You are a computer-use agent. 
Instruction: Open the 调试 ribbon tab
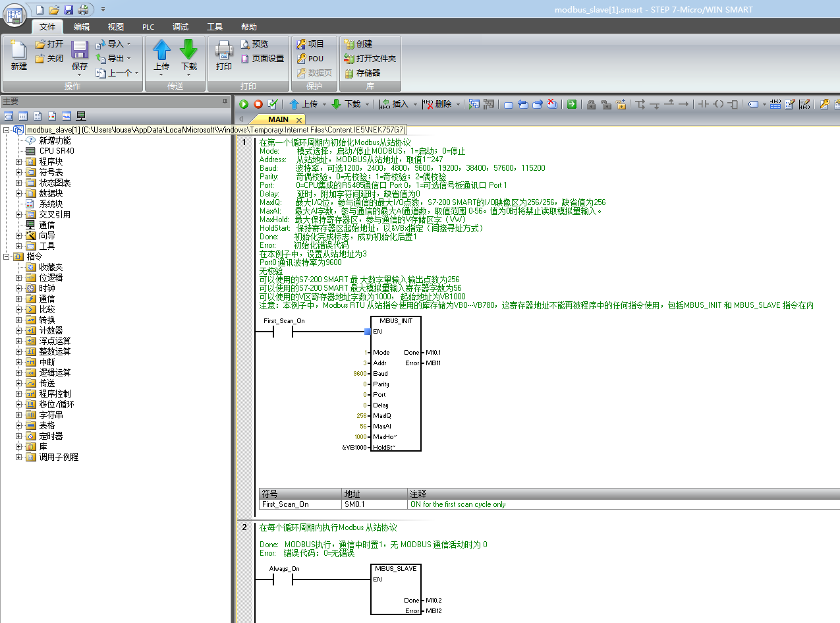coord(181,27)
